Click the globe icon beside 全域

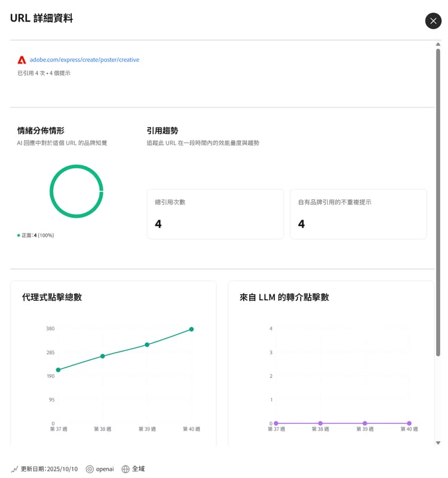(125, 469)
